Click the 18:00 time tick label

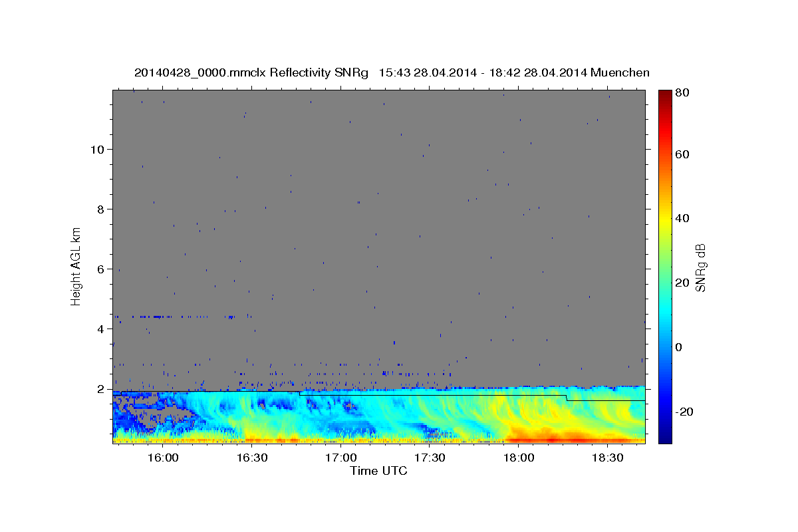point(519,458)
